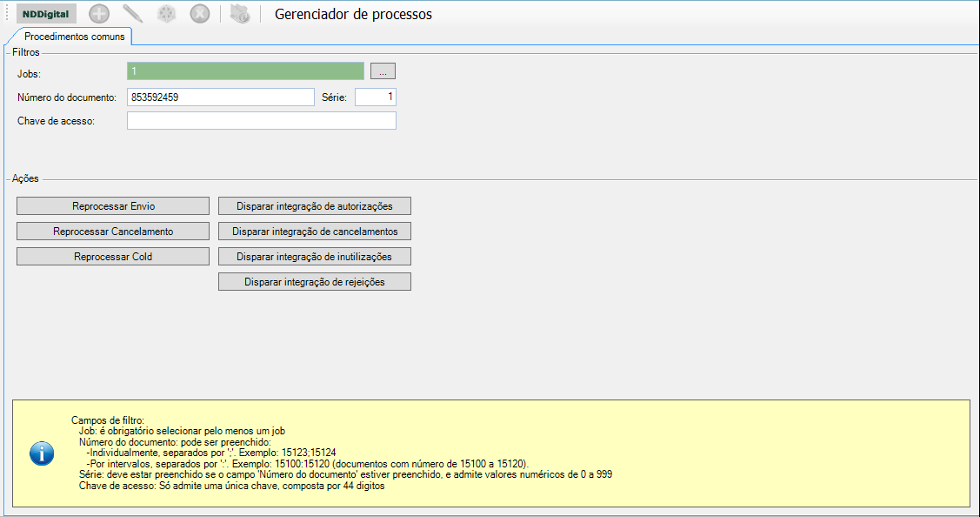
Task: Click the Filtros group heading
Action: pos(25,52)
